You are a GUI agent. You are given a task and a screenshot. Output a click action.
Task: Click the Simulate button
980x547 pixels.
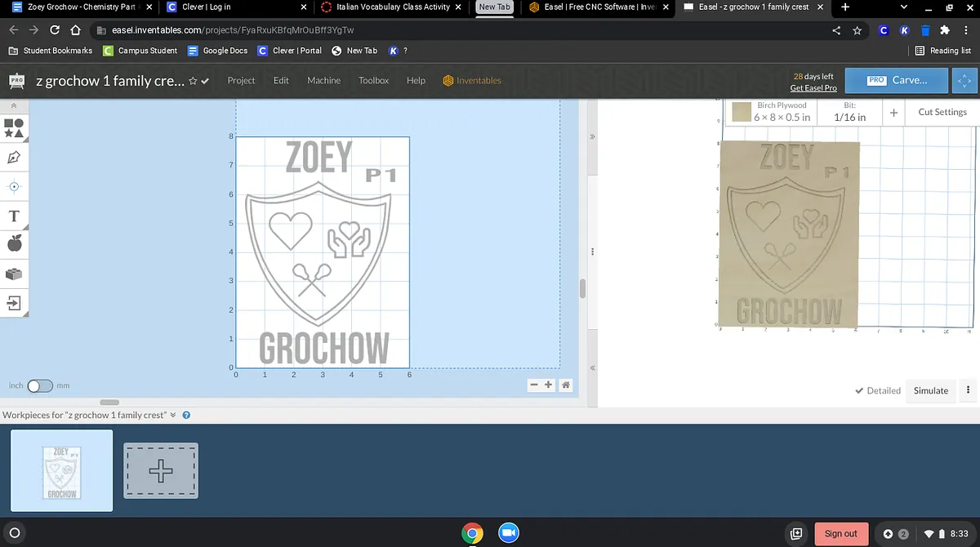(930, 390)
